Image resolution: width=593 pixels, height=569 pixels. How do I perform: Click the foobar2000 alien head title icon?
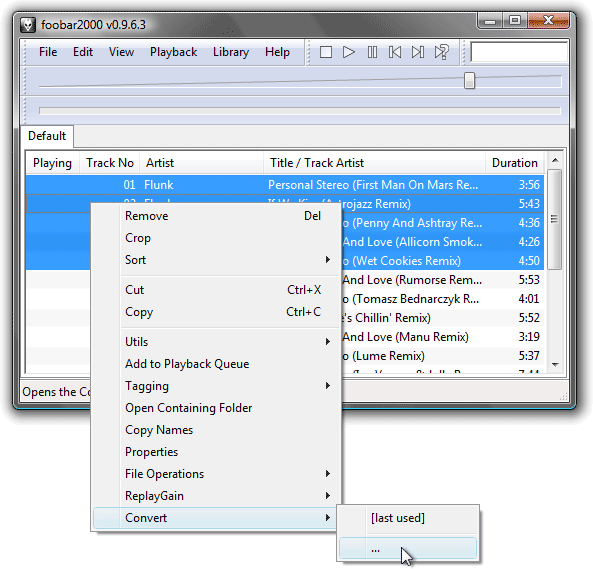tap(28, 25)
